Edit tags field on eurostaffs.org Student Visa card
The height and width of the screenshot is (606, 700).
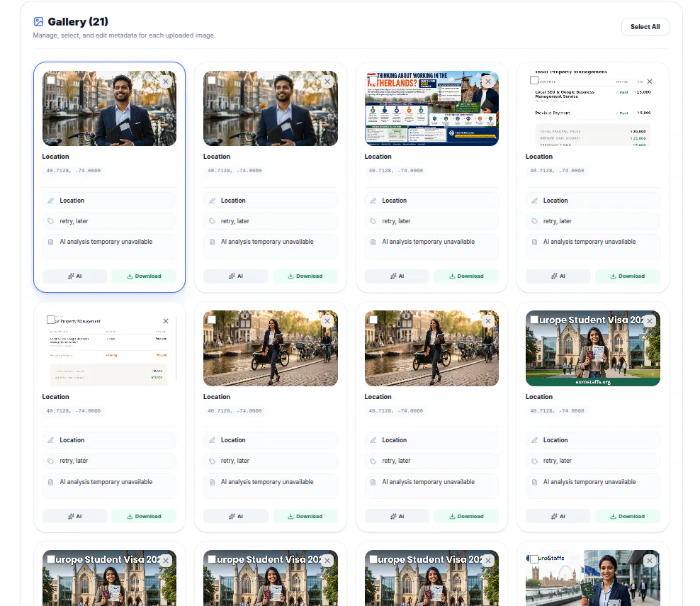(x=593, y=461)
